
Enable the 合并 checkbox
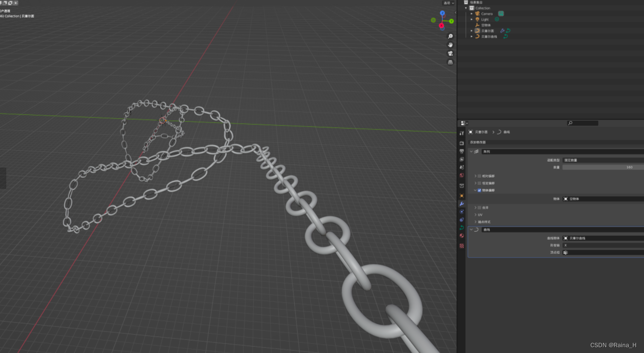tap(480, 208)
